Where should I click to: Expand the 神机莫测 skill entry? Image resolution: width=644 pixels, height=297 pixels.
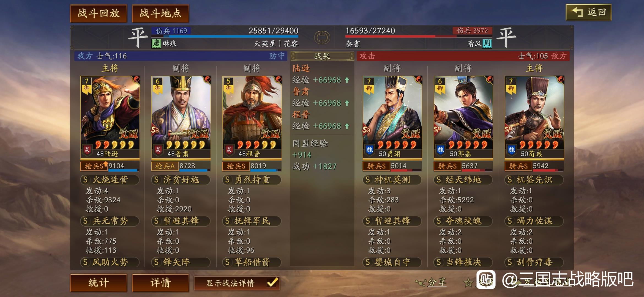coord(392,180)
